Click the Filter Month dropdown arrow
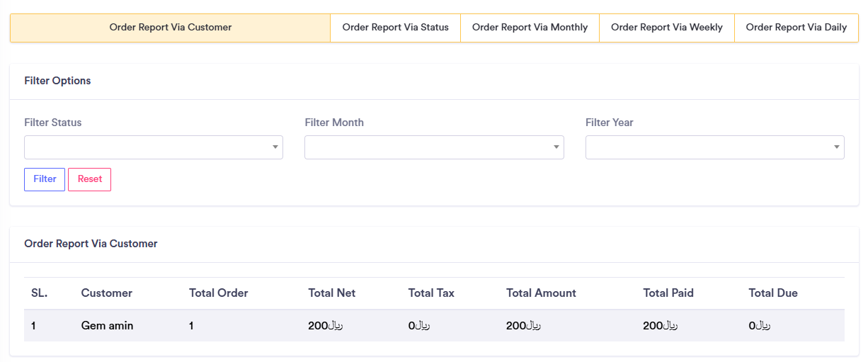868x362 pixels. tap(556, 147)
